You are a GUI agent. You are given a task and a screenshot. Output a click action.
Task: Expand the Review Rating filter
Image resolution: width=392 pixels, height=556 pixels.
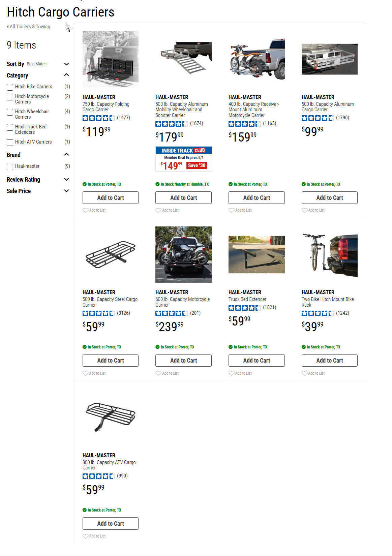[66, 180]
